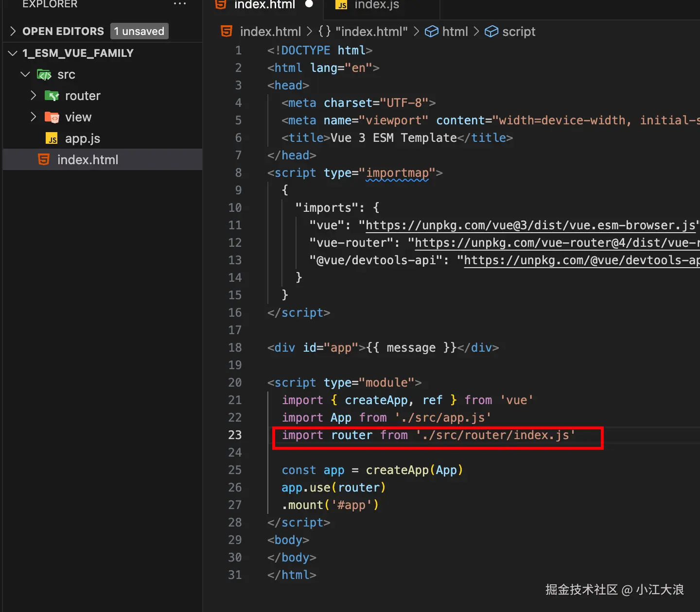This screenshot has height=612, width=700.
Task: Click the app.js JavaScript file icon
Action: 52,139
